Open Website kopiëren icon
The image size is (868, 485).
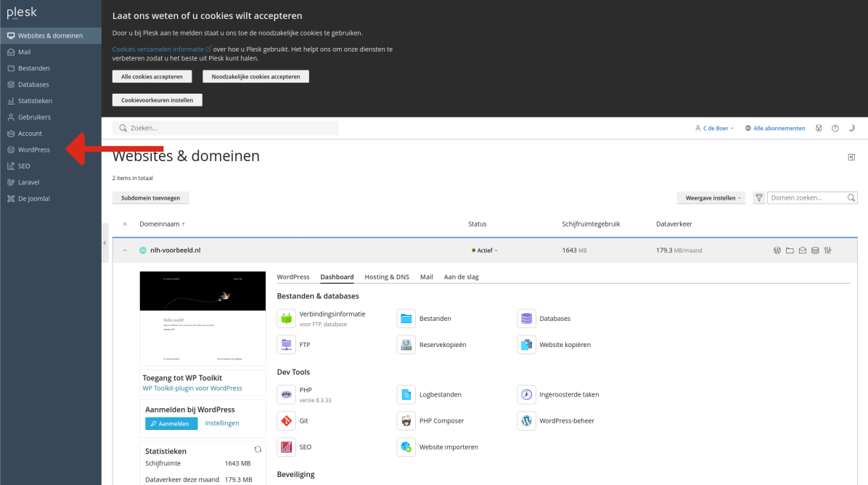tap(526, 344)
